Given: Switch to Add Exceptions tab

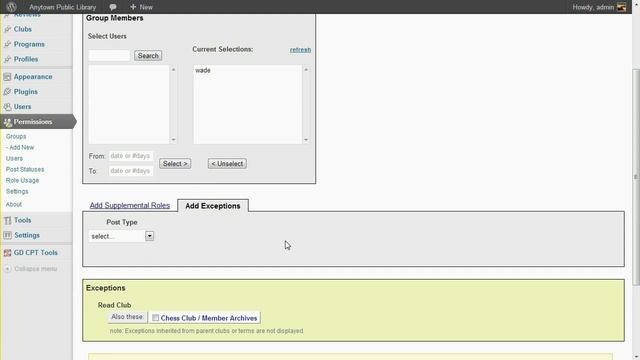Looking at the screenshot, I should coord(213,206).
